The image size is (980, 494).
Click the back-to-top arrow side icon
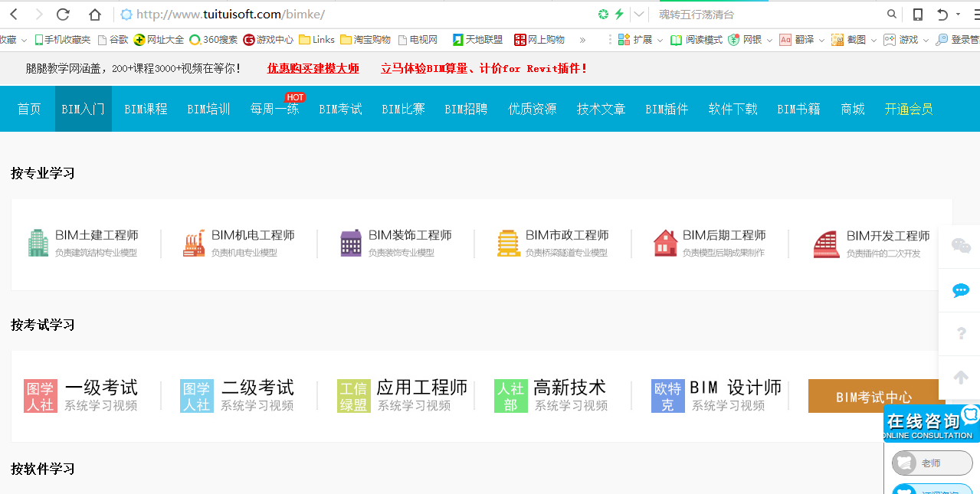pos(961,378)
